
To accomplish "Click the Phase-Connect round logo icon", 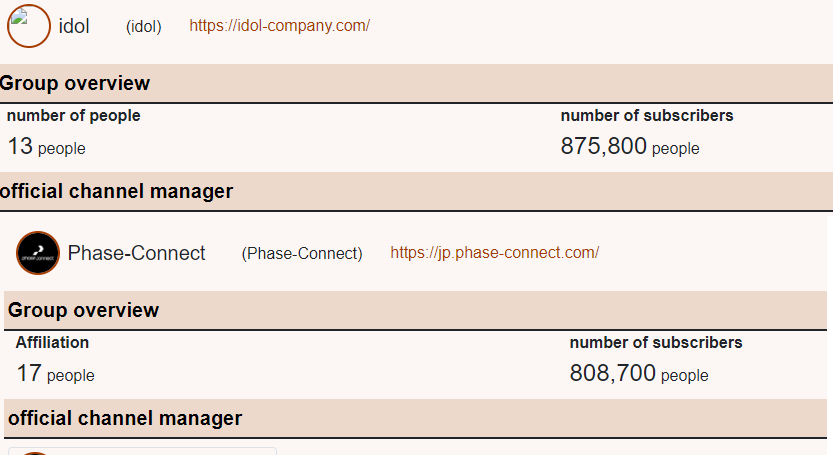I will point(38,253).
